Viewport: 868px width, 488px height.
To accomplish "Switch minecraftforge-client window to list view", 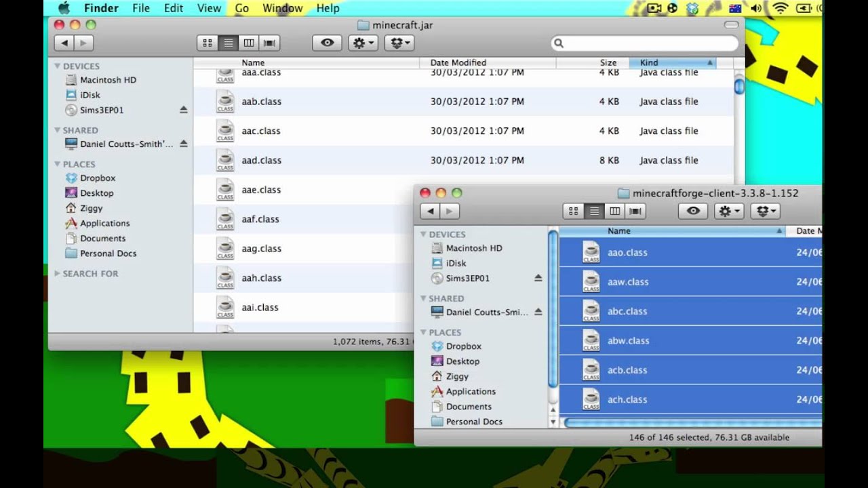I will coord(595,211).
